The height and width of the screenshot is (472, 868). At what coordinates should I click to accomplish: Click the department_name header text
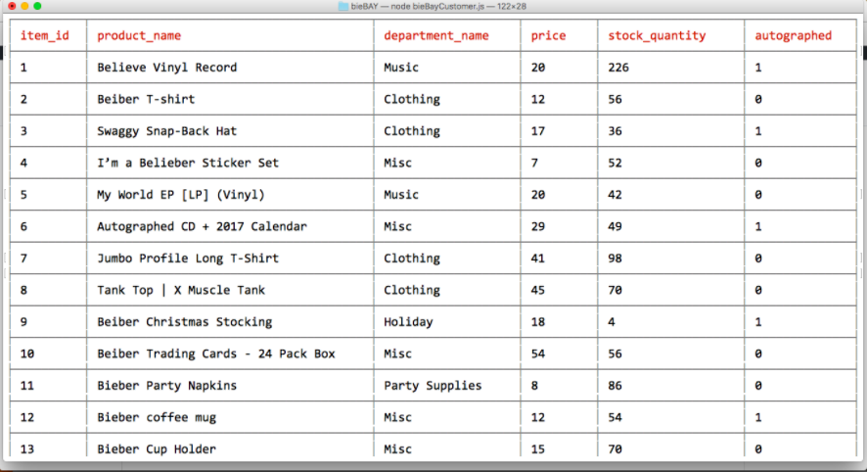pyautogui.click(x=435, y=36)
